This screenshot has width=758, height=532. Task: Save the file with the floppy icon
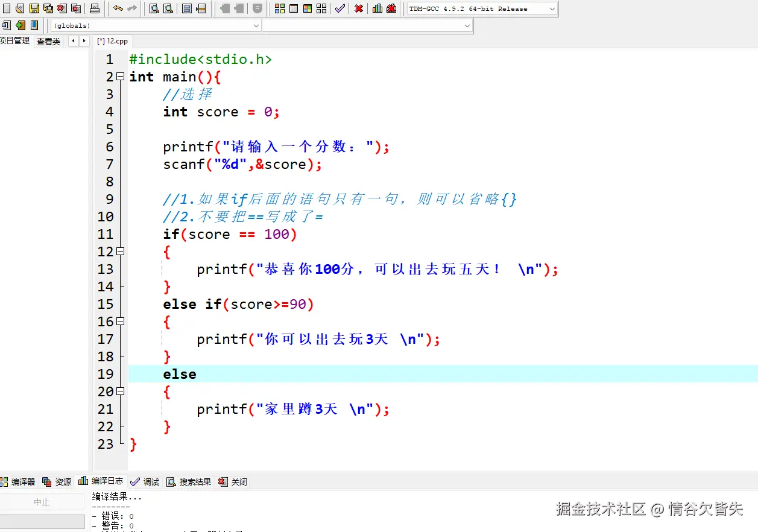34,8
